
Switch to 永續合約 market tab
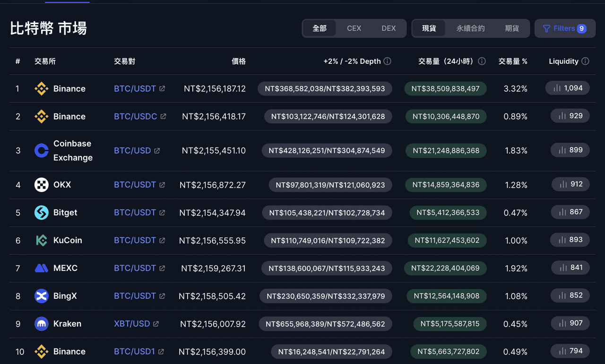pos(470,28)
